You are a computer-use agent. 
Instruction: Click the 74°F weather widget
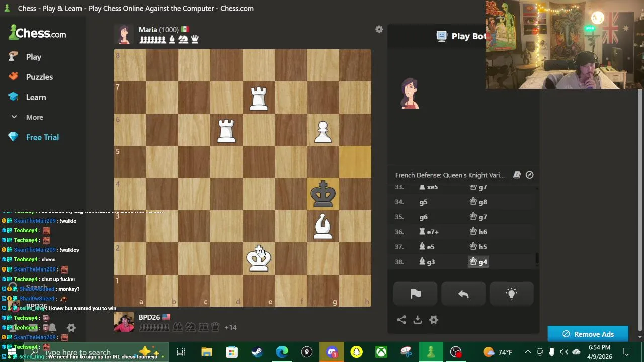pos(498,352)
